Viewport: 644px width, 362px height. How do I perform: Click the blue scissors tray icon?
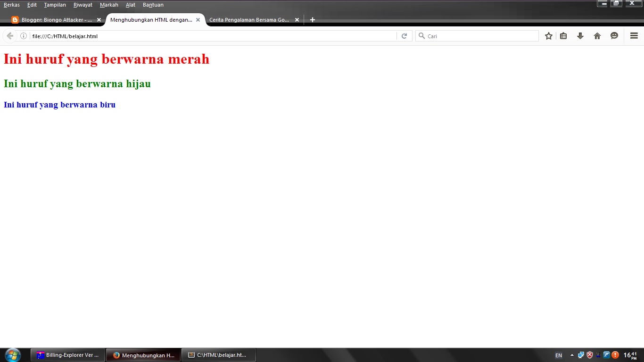pyautogui.click(x=598, y=355)
